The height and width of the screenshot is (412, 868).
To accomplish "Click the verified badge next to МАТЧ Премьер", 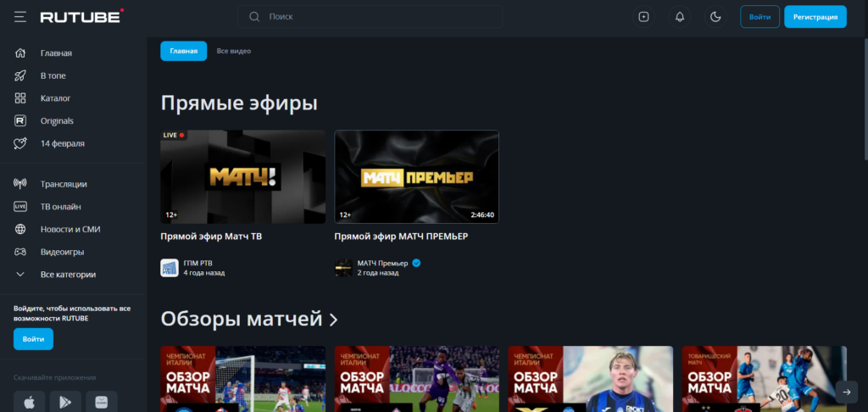I will tap(416, 263).
